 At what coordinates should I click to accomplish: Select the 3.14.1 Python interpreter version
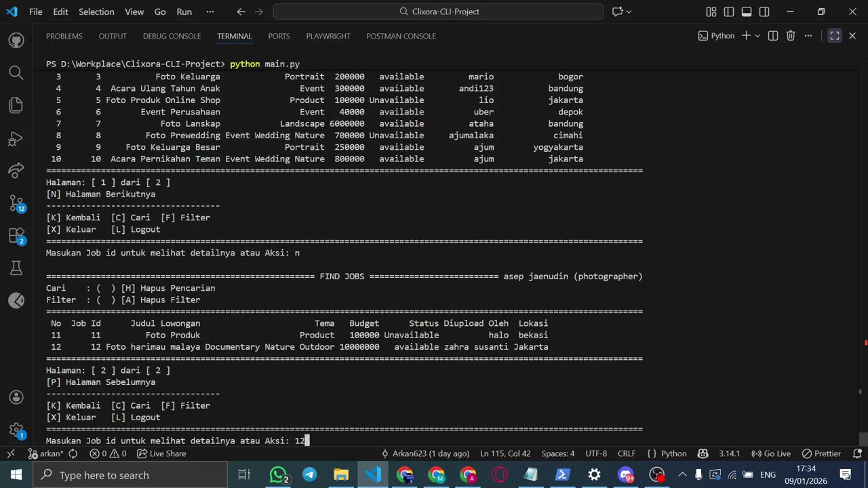pos(729,453)
